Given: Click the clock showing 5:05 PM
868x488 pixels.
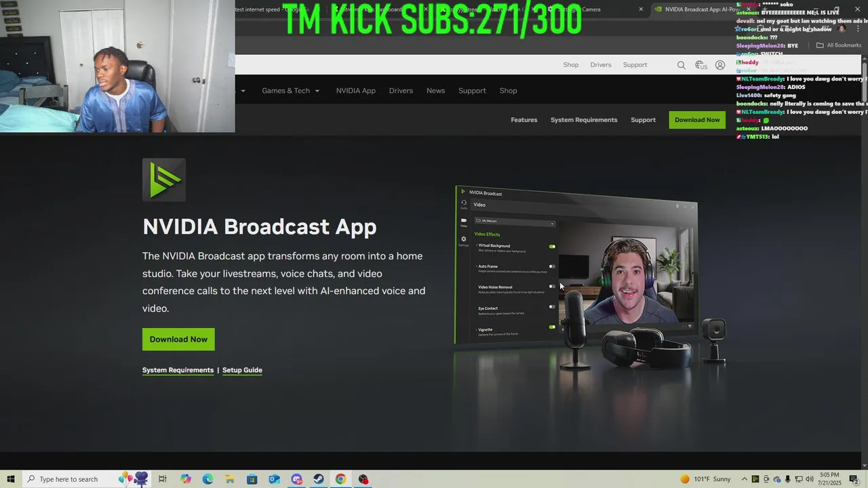Looking at the screenshot, I should click(x=829, y=479).
